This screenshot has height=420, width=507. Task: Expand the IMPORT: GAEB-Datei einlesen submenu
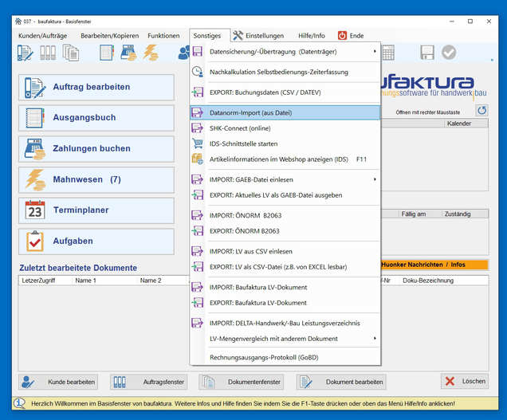coord(375,179)
